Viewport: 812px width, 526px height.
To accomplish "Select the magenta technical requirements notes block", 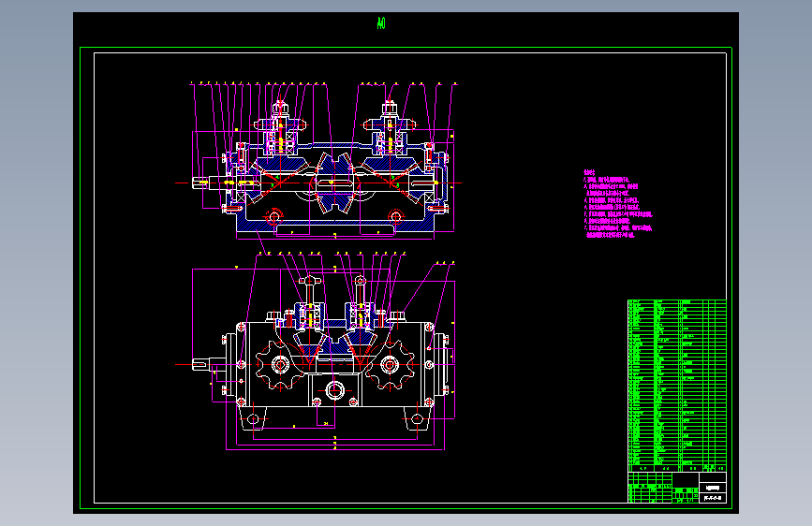I will (617, 204).
